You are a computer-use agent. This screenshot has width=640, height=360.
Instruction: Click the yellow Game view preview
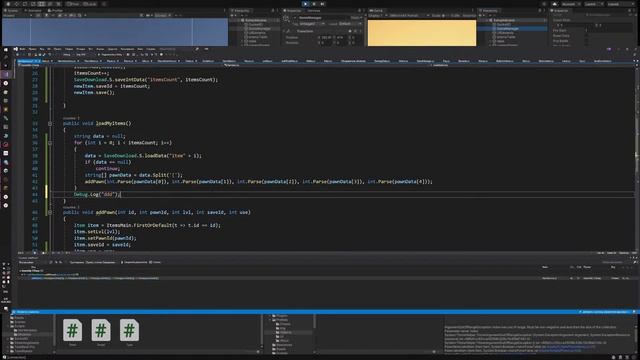point(422,33)
